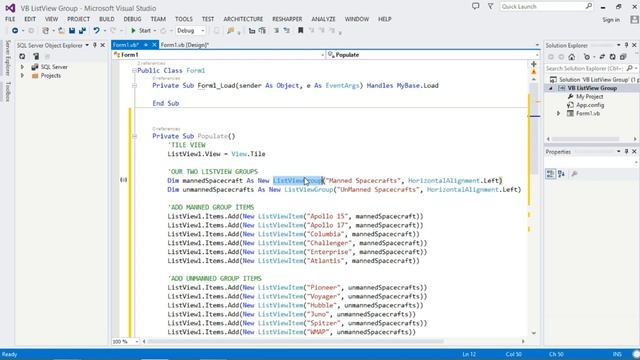Click the Find in Files toolbar icon

231,31
